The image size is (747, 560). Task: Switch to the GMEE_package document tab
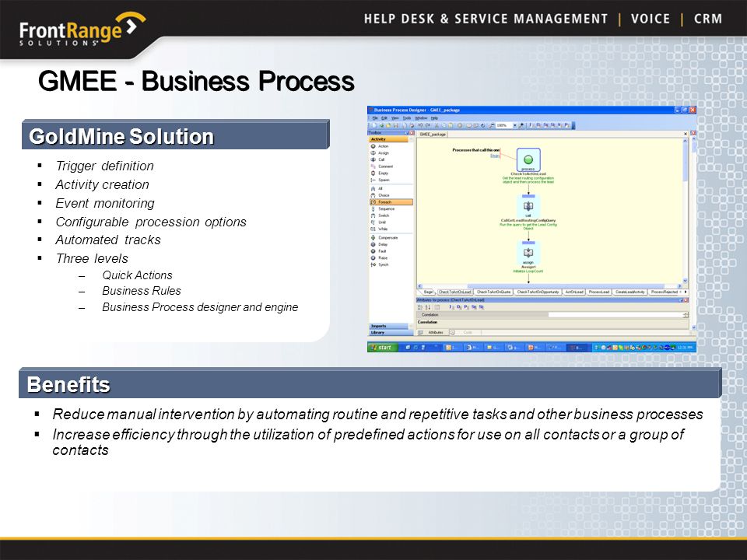433,135
